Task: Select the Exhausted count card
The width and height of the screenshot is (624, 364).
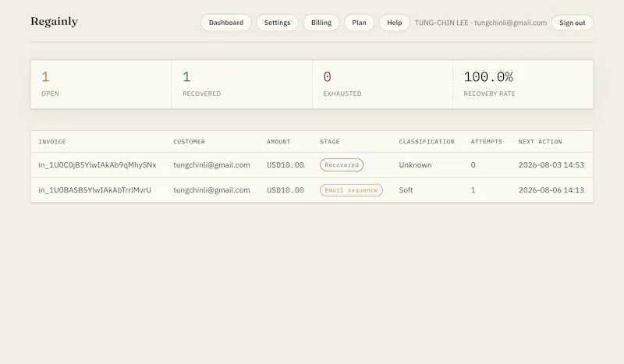Action: [x=382, y=84]
